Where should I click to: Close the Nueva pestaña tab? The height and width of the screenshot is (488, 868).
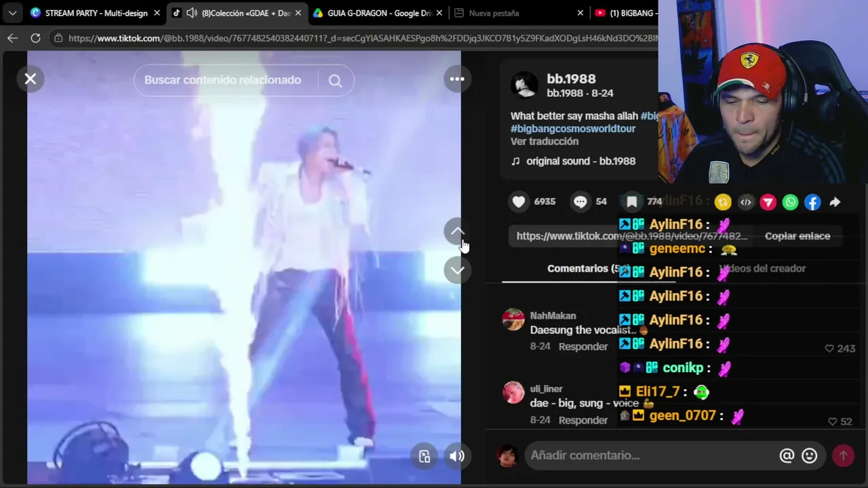coord(580,13)
